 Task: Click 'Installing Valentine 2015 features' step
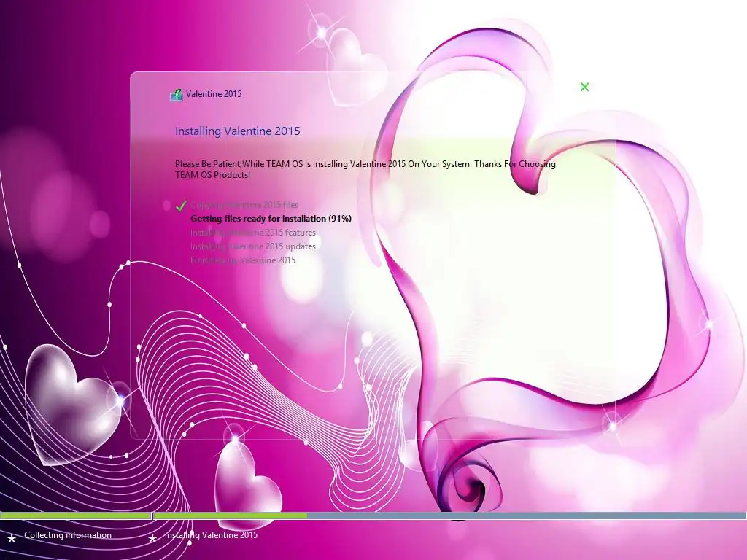click(x=253, y=233)
